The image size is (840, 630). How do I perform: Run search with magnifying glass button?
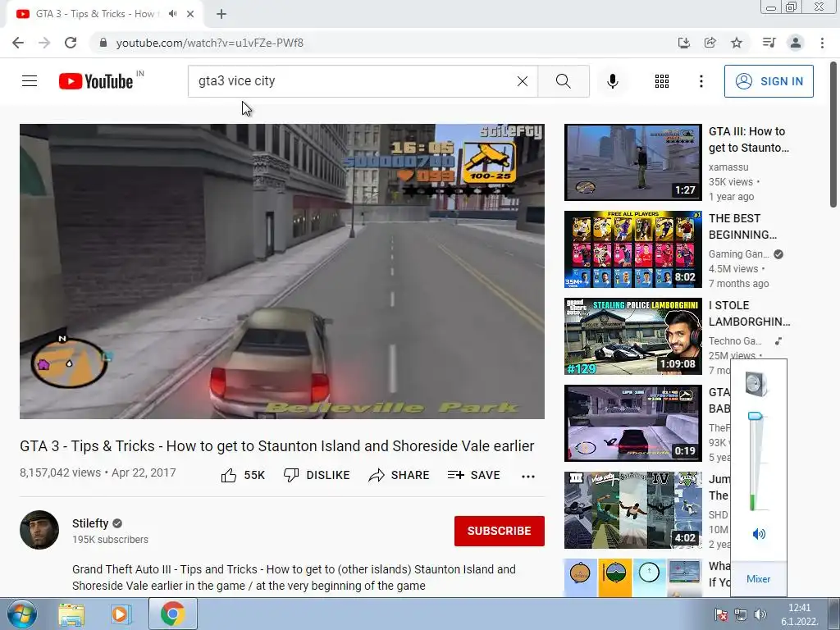(563, 81)
